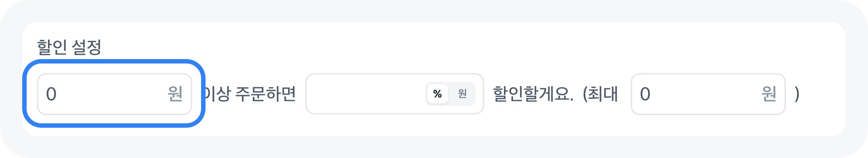Click the 할인 word in the section title

coord(51,47)
